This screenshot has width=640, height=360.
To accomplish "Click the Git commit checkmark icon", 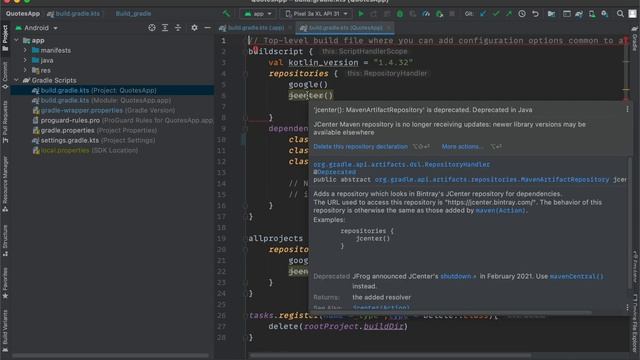I will point(496,14).
